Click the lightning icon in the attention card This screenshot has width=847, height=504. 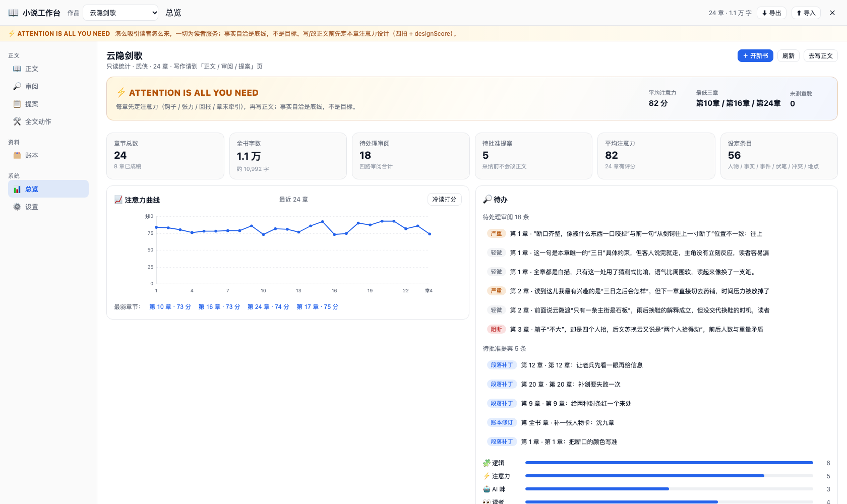[121, 92]
